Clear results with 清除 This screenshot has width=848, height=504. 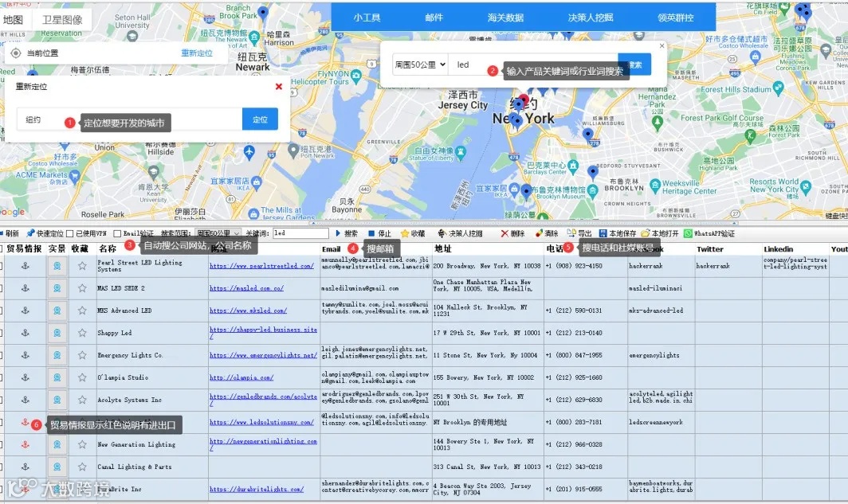[x=546, y=233]
